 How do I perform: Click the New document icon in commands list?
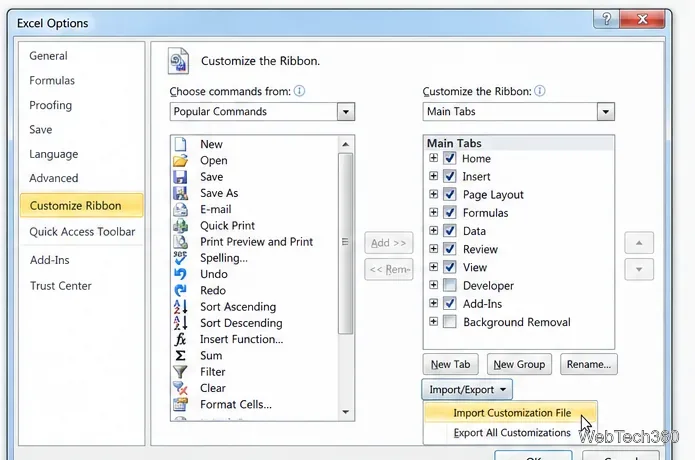180,144
